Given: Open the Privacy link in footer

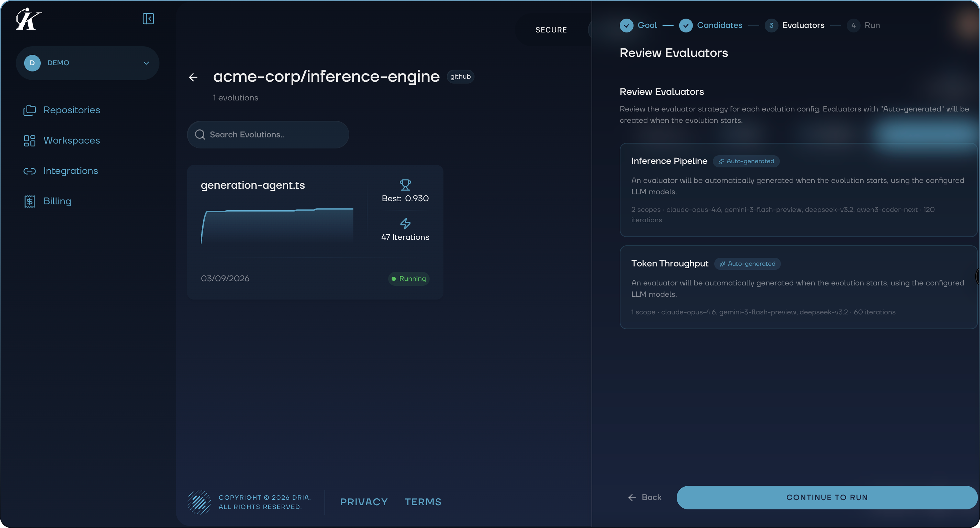Looking at the screenshot, I should 364,502.
